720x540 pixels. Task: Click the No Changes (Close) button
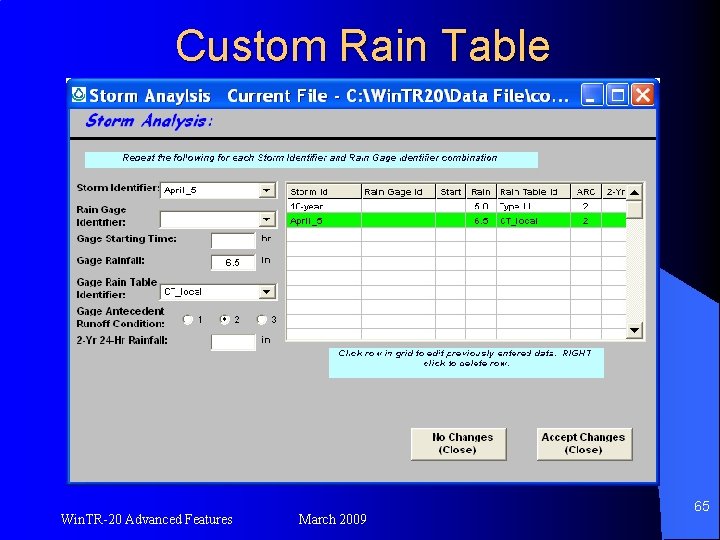(458, 444)
